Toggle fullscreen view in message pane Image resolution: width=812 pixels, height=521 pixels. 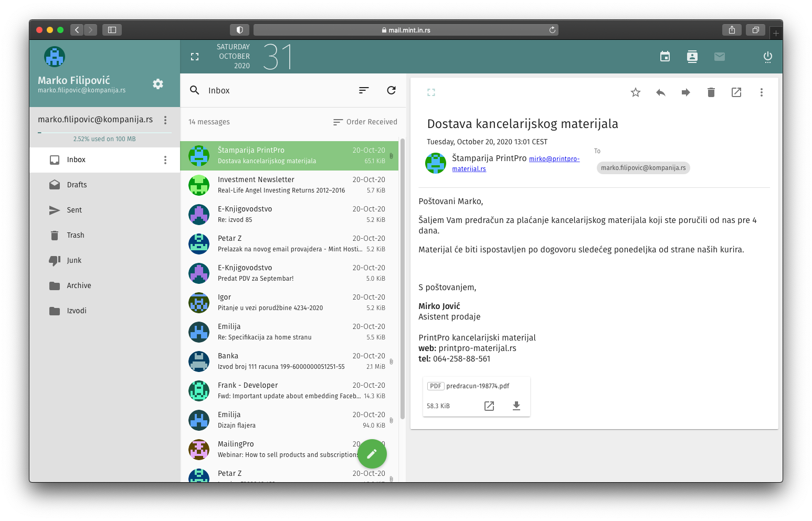pyautogui.click(x=431, y=93)
